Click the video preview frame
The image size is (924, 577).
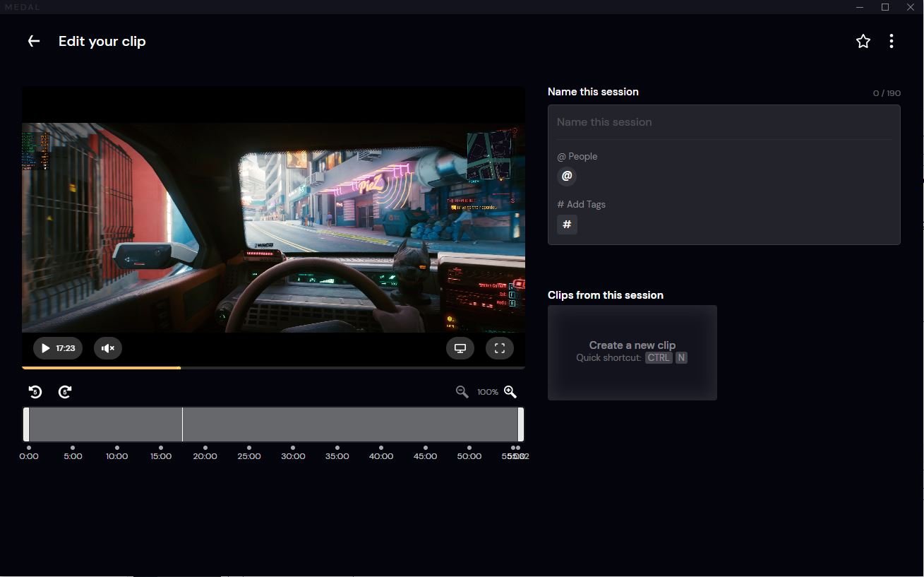click(273, 227)
